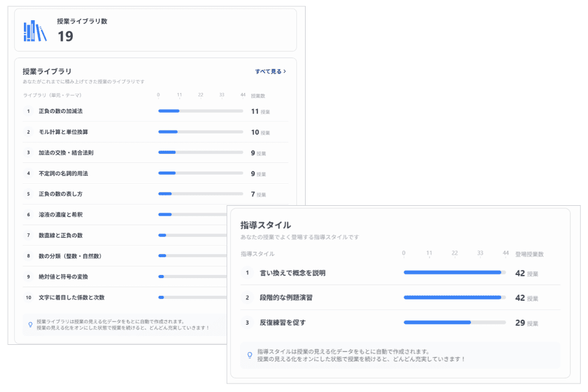Click the progress bar for 正負の数の加減法
Image resolution: width=588 pixels, height=392 pixels.
click(x=201, y=111)
